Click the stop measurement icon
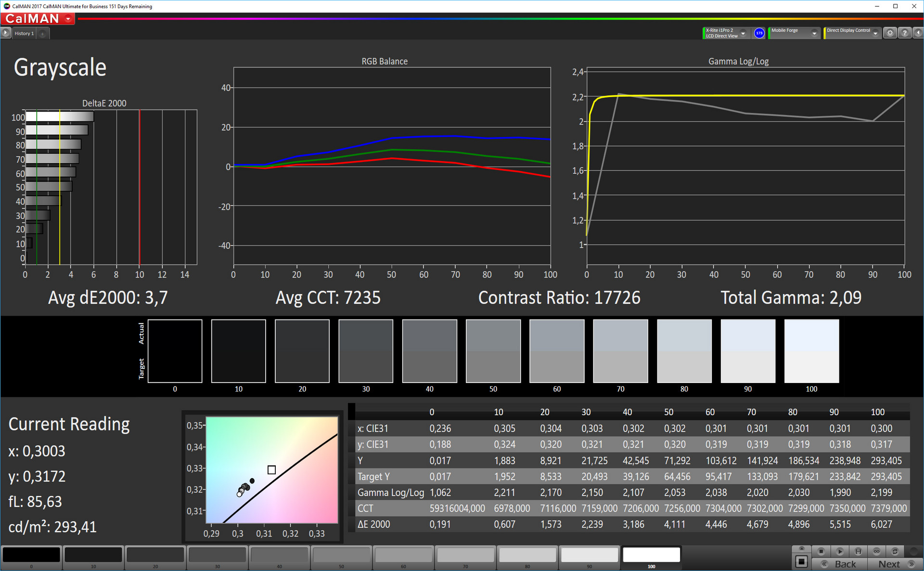This screenshot has width=924, height=571. click(x=821, y=551)
